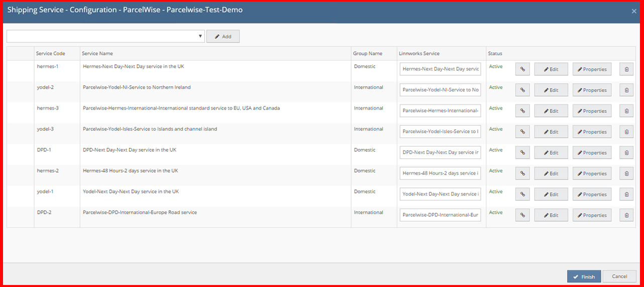Focus Linnworks Service field for yodel-2 row
The height and width of the screenshot is (287, 644).
441,90
